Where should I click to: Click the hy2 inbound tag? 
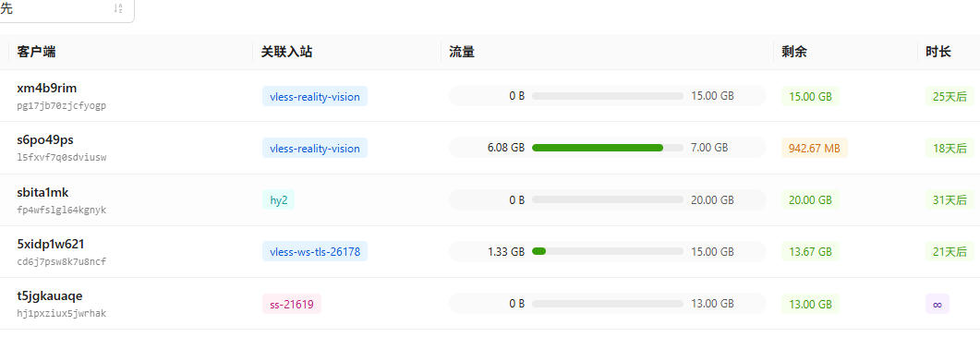point(278,200)
